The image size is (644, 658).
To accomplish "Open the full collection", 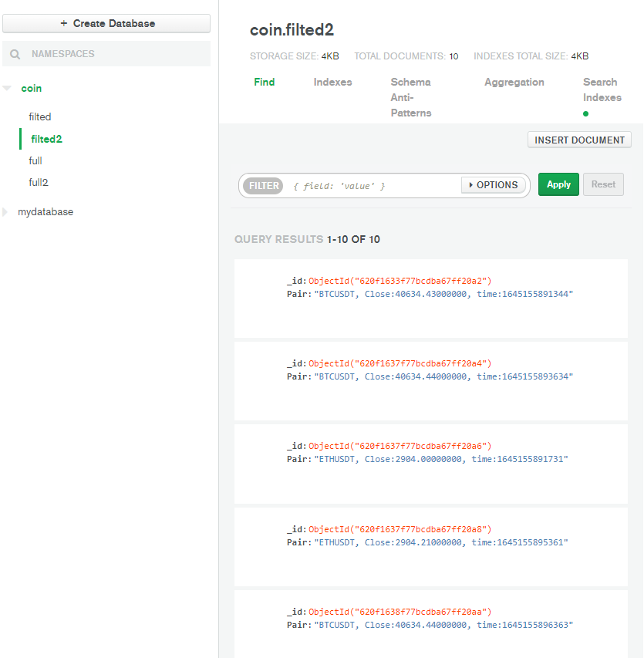I will pos(35,160).
